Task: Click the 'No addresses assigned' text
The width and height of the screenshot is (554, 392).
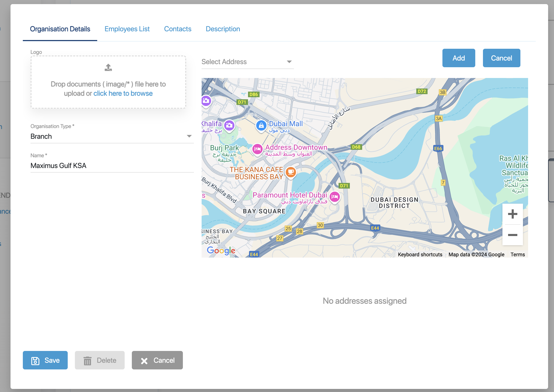Action: [364, 301]
